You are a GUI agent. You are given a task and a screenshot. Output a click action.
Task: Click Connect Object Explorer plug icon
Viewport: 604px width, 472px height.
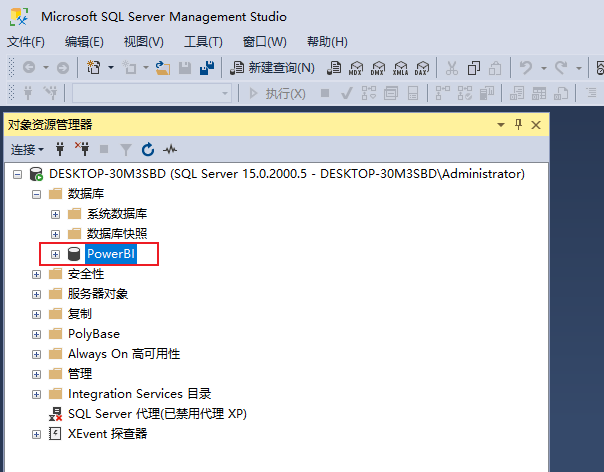pos(60,149)
